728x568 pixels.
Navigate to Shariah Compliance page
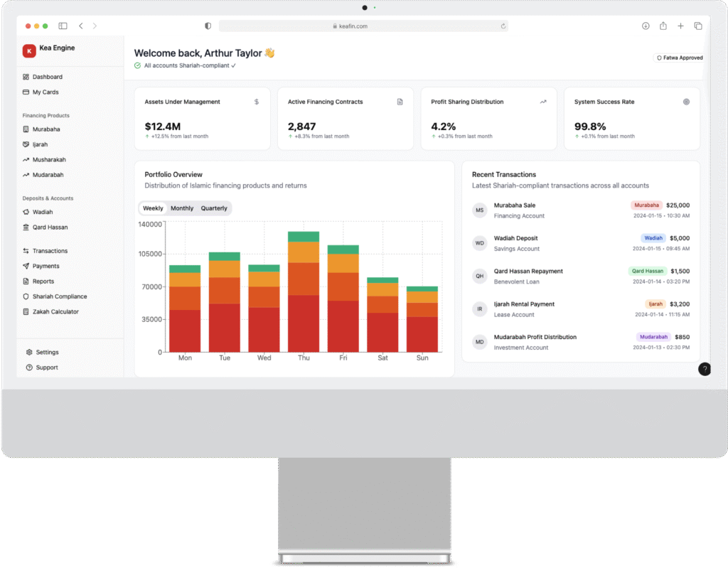[60, 296]
